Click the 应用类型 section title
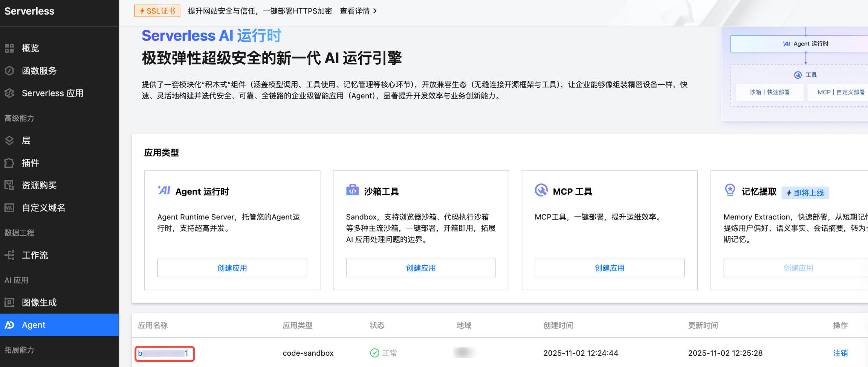868x367 pixels. pyautogui.click(x=161, y=153)
